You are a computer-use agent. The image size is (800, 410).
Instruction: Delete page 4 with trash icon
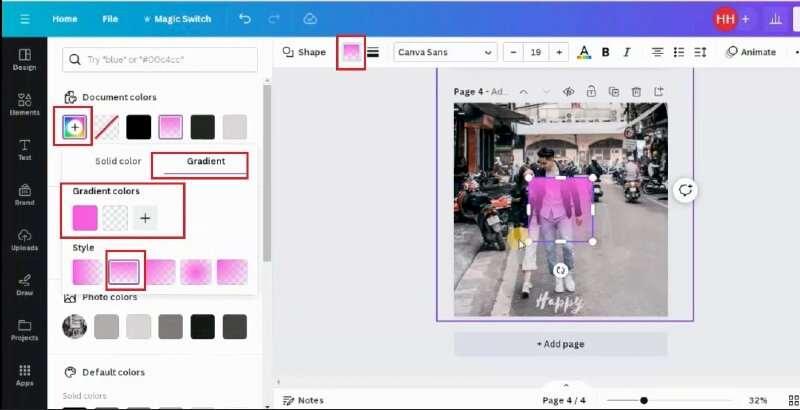(x=636, y=92)
